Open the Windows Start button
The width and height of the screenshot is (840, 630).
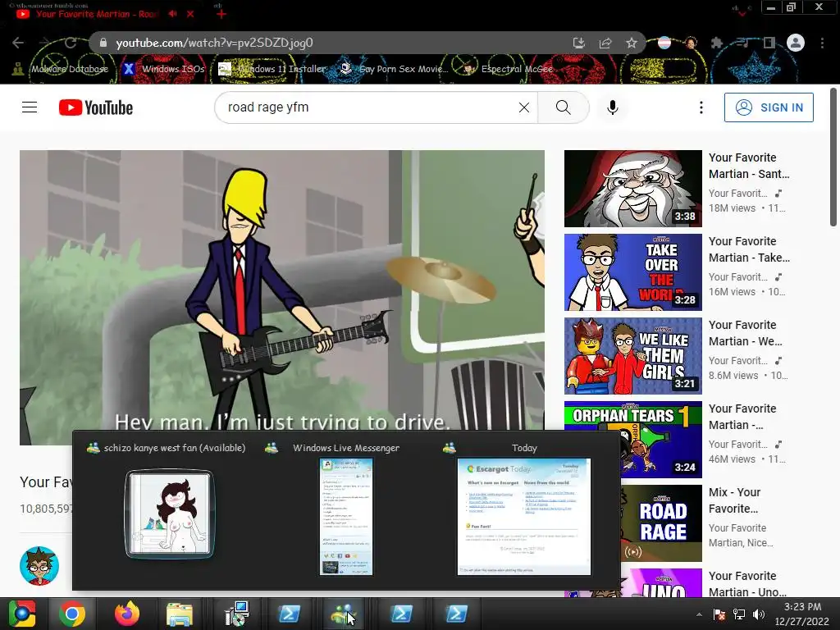tap(22, 614)
